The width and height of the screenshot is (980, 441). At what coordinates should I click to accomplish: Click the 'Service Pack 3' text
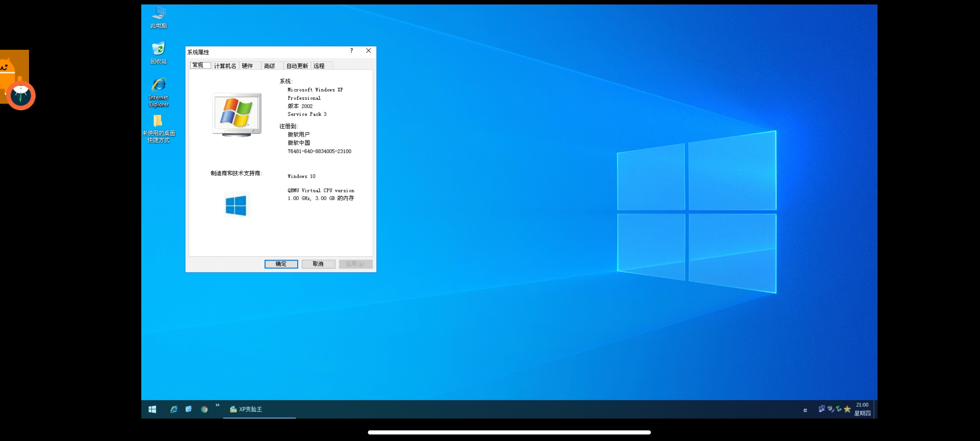307,114
